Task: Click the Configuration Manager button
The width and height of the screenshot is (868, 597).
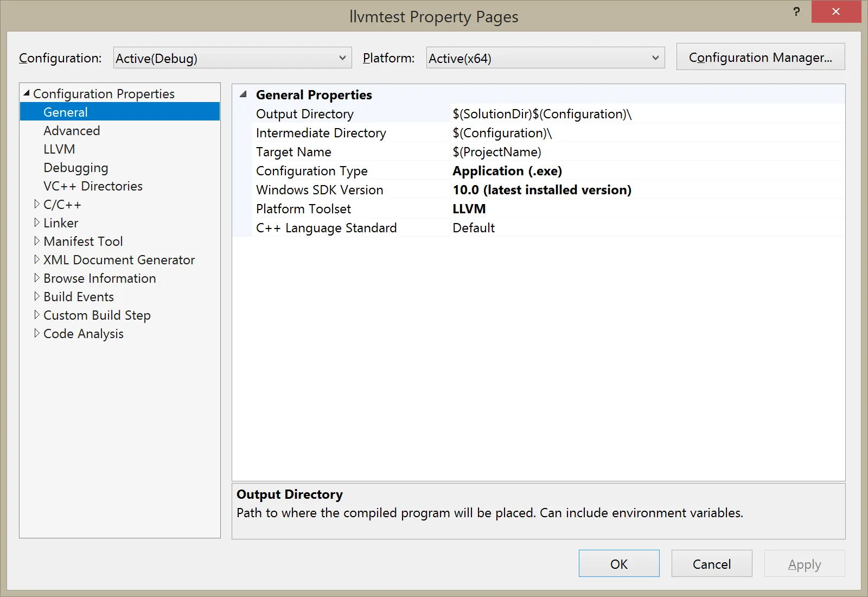Action: coord(760,57)
